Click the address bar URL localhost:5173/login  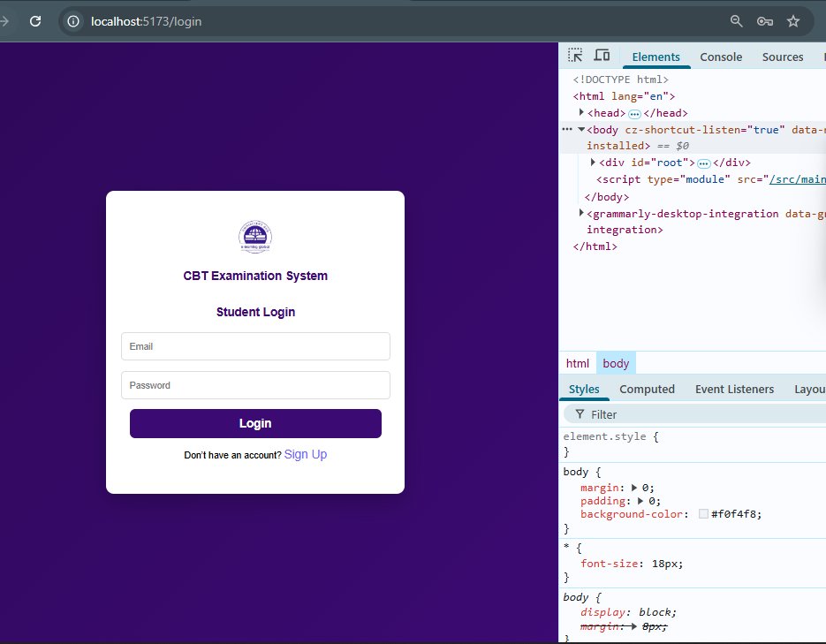[146, 21]
